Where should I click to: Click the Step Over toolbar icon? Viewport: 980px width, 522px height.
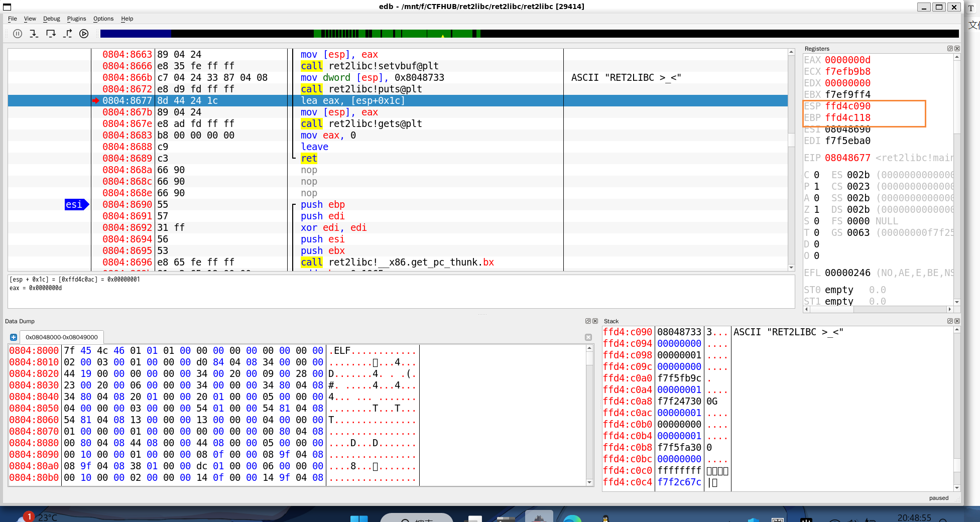click(51, 34)
